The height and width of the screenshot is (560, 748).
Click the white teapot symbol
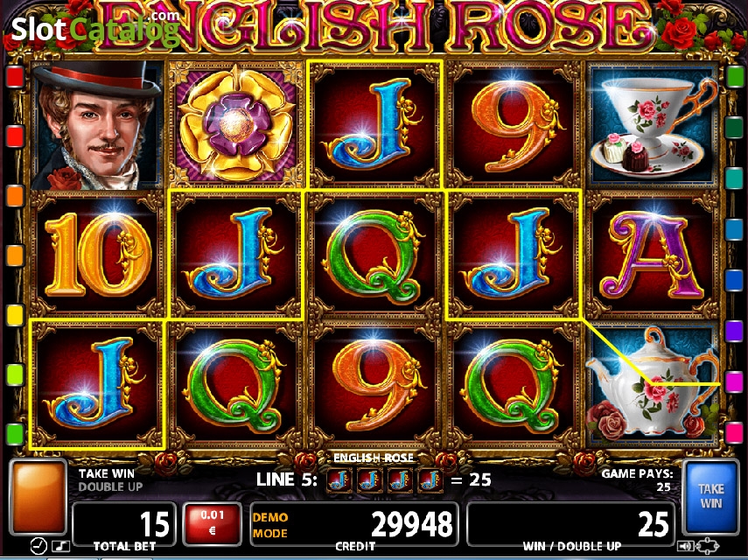[652, 384]
